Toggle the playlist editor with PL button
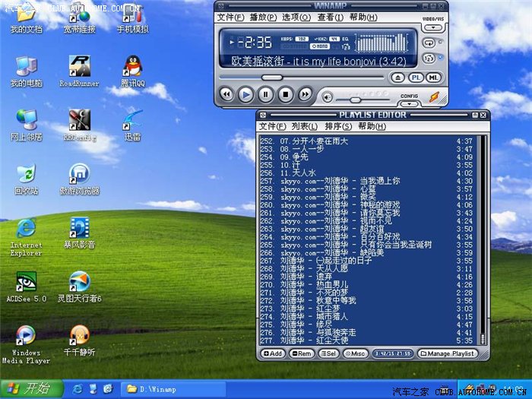 click(416, 78)
